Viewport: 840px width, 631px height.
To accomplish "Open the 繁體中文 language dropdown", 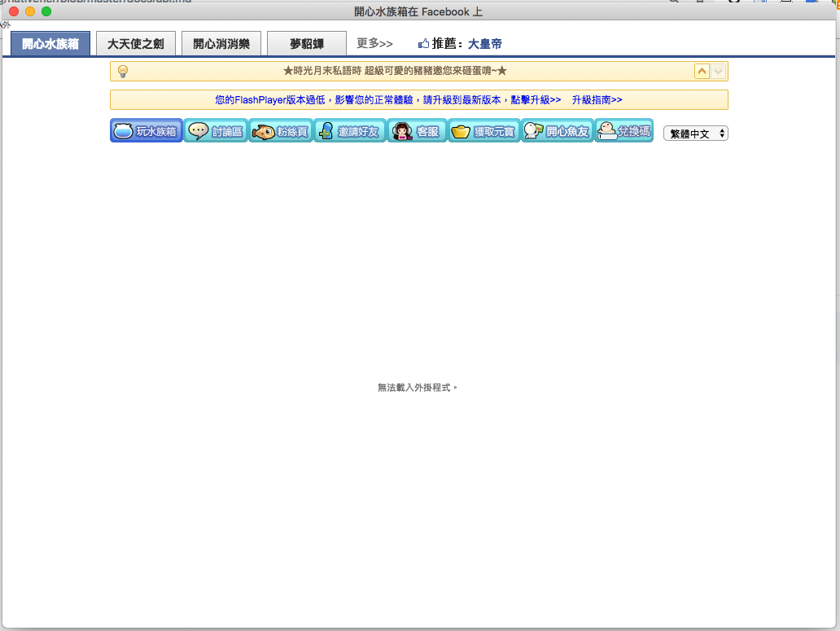I will coord(695,134).
